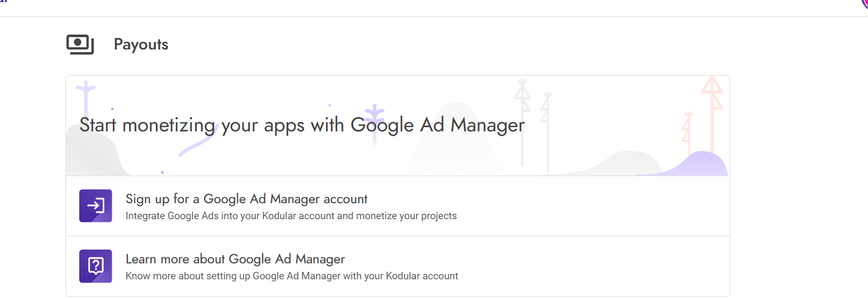Screen dimensions: 868x299
Task: Click the partial Kodular logo at top left
Action: (4, 2)
